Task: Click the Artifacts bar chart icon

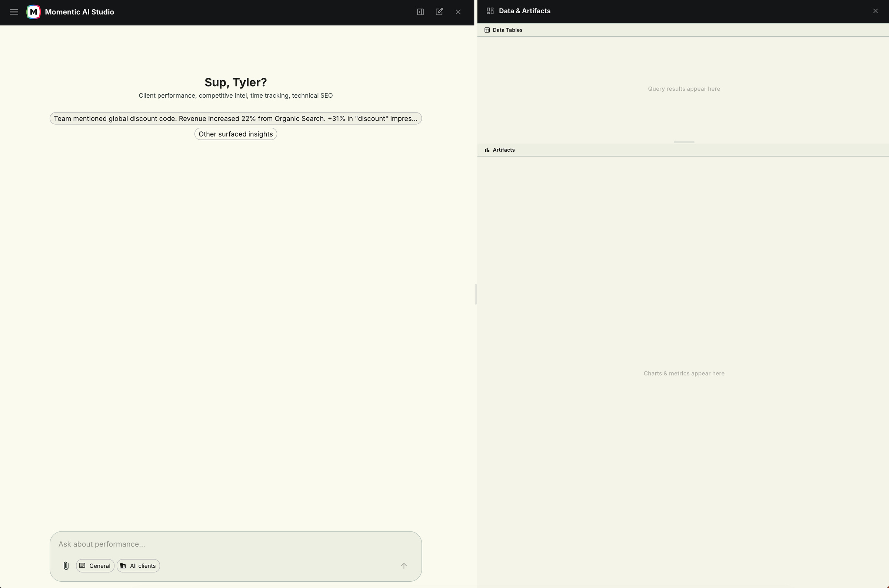Action: [x=487, y=150]
